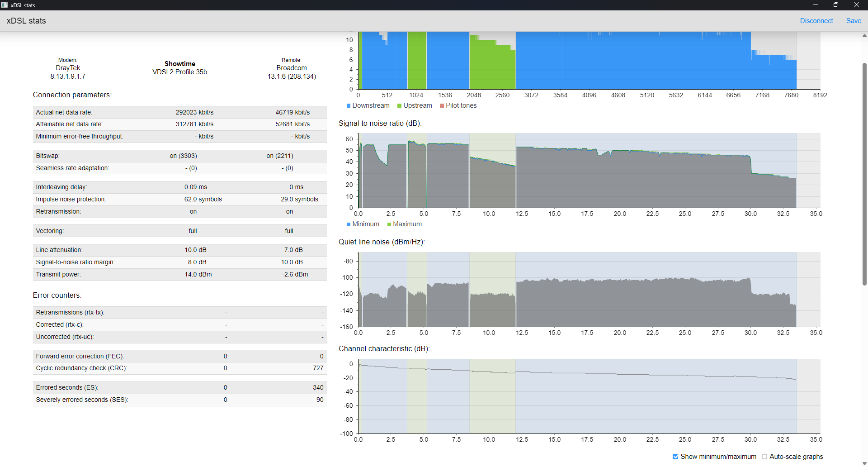Select the '292023 kbit/s' actual data rate value
868x467 pixels.
pyautogui.click(x=194, y=112)
